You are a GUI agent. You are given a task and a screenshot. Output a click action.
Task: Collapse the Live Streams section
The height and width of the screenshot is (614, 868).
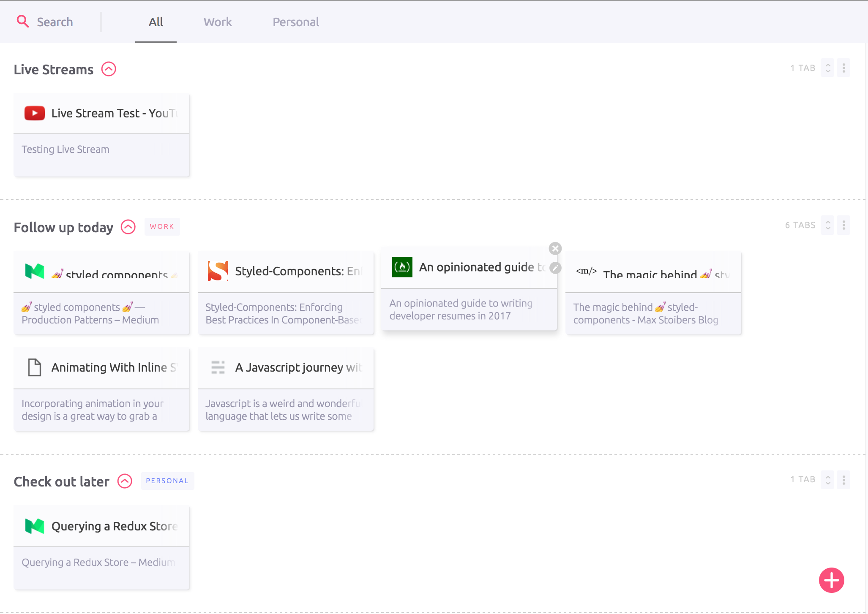click(x=108, y=69)
